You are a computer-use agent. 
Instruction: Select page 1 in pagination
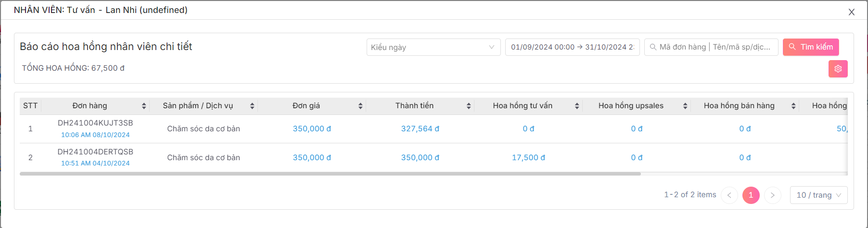(751, 195)
